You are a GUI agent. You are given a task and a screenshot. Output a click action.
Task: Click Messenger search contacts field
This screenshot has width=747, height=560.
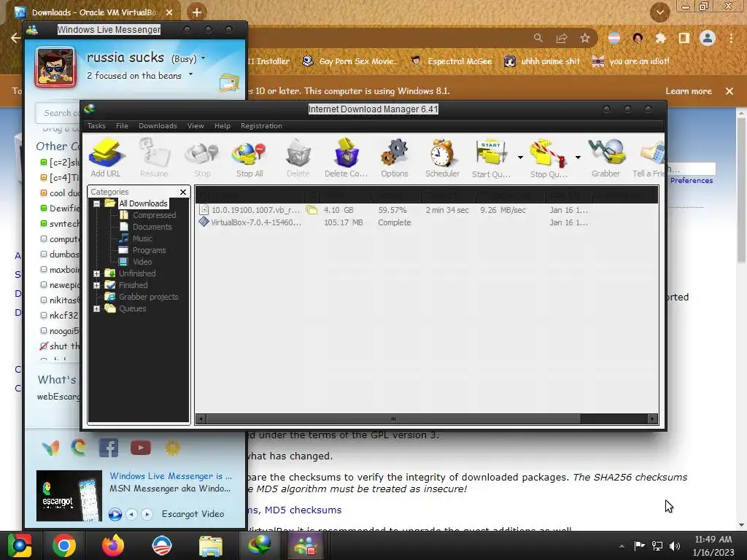coord(57,113)
